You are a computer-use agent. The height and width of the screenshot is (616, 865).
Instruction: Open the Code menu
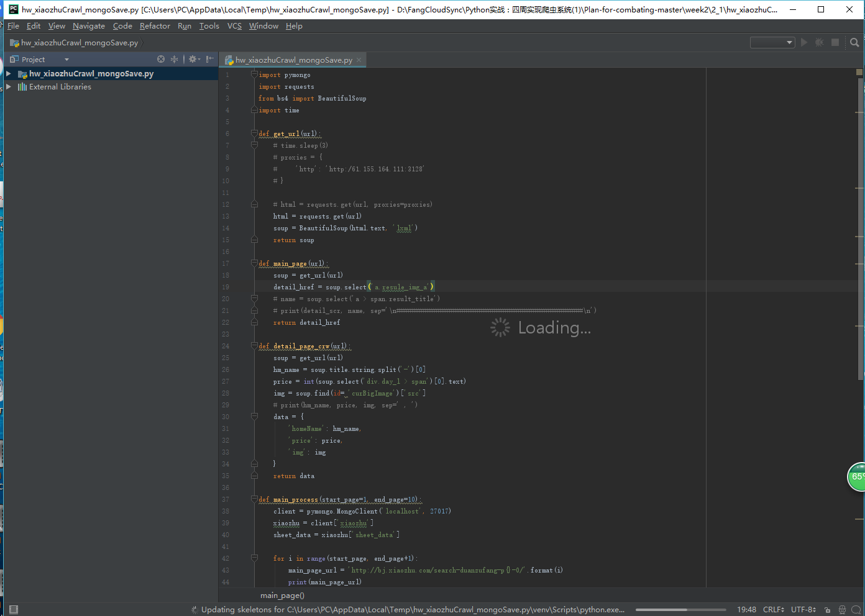point(122,26)
